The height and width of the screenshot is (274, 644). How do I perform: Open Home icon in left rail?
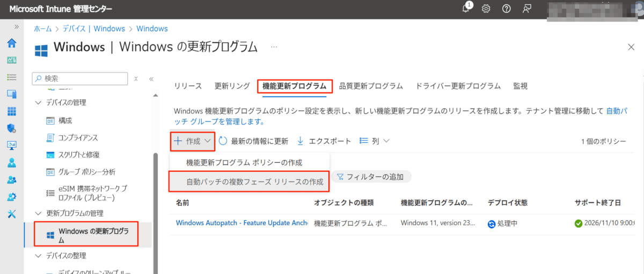click(x=11, y=44)
